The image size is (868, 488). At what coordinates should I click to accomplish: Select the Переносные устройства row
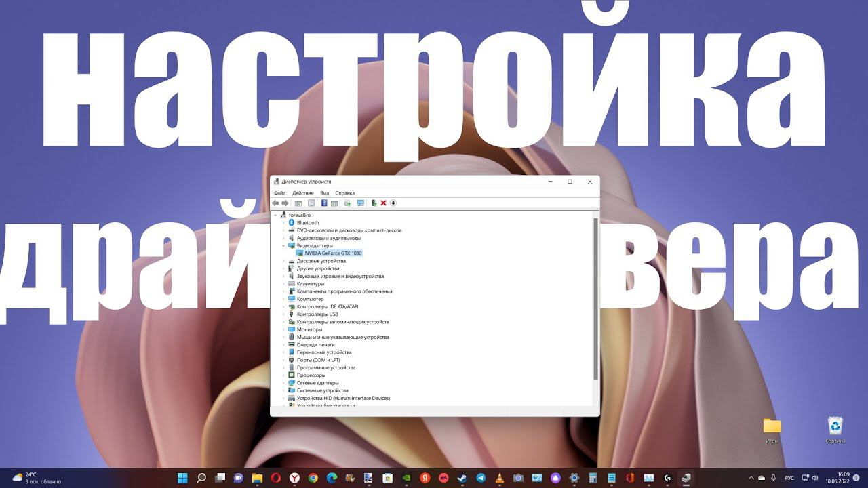(319, 352)
